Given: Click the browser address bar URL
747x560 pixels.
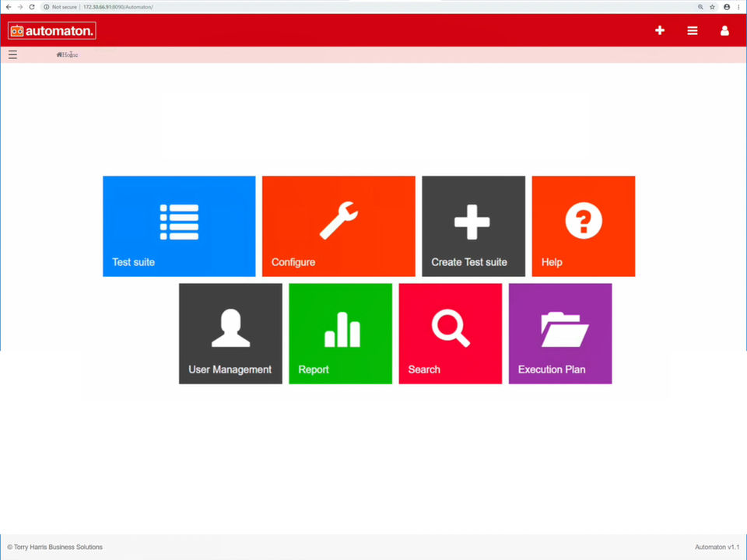Looking at the screenshot, I should click(x=118, y=7).
